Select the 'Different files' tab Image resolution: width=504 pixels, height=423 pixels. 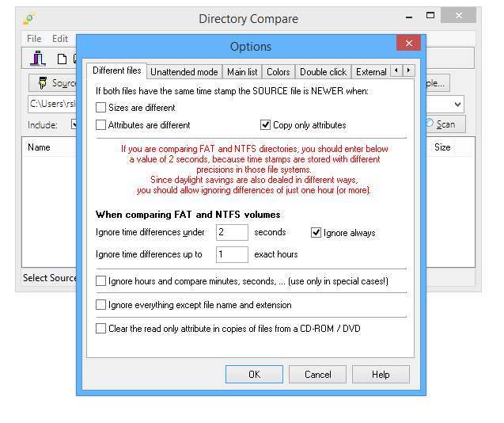[x=116, y=70]
